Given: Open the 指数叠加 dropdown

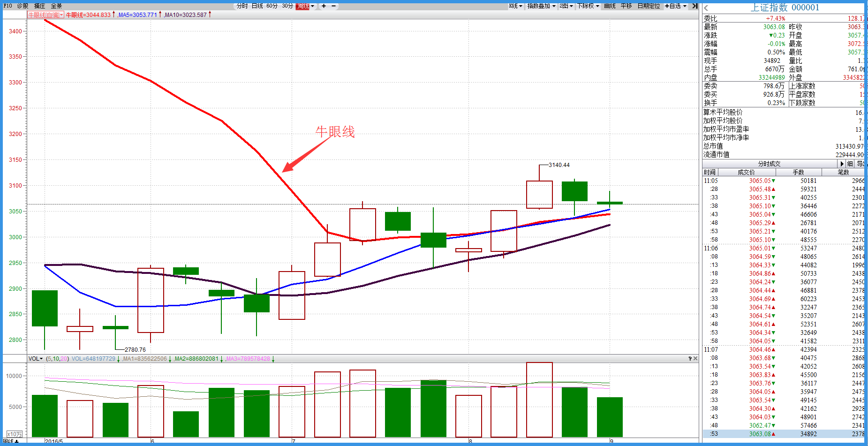Looking at the screenshot, I should [x=541, y=6].
